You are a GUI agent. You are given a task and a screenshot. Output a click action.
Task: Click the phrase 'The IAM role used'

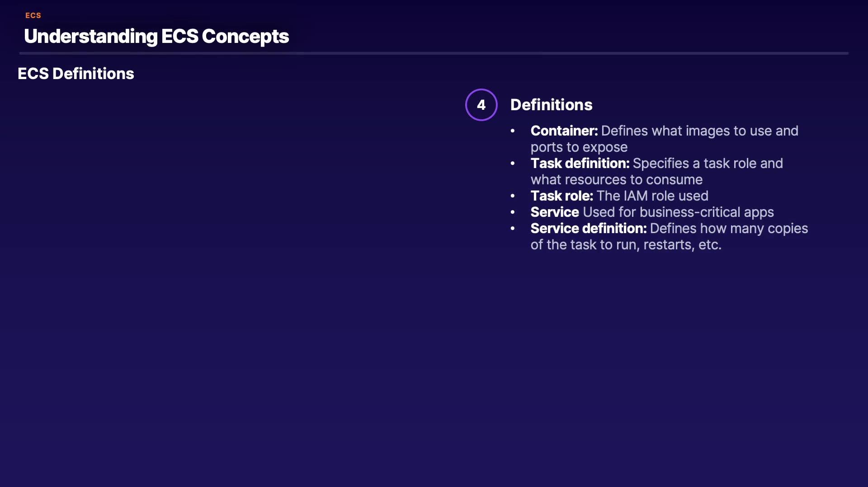click(652, 196)
